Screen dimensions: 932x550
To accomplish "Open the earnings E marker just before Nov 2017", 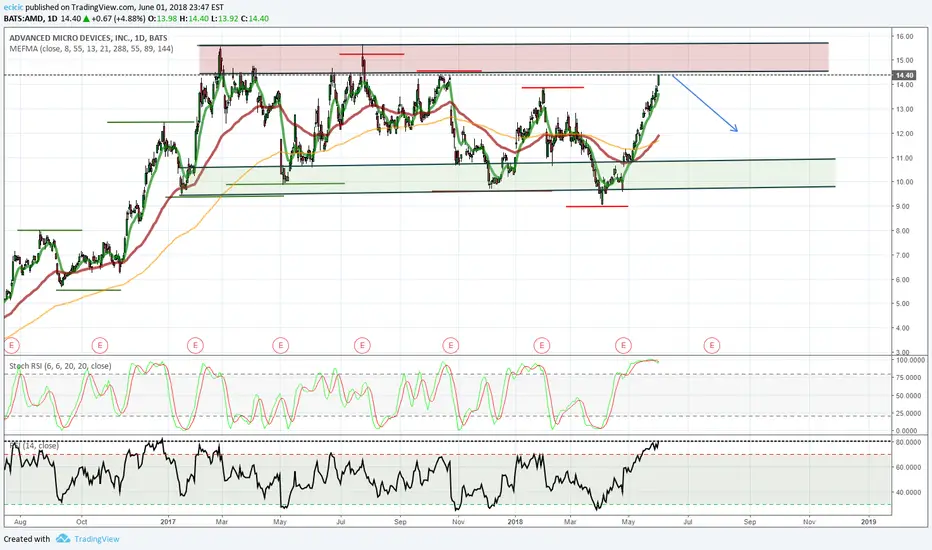I will (451, 345).
